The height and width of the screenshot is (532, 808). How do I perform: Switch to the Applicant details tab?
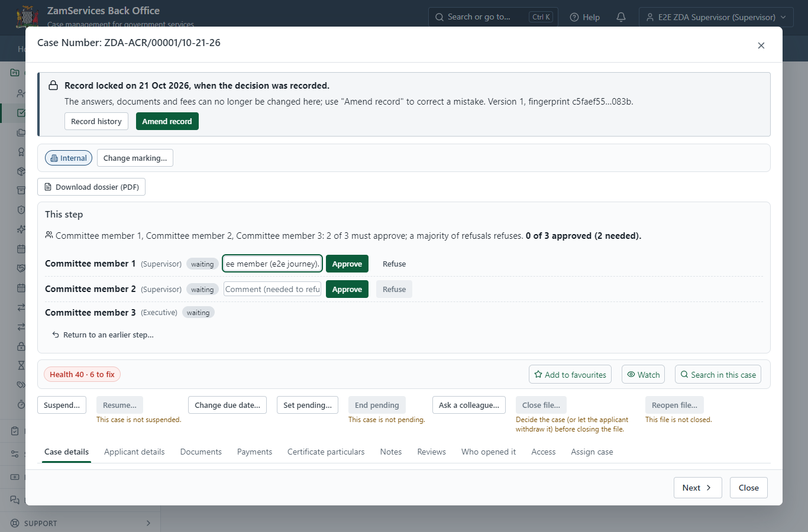[x=134, y=452]
